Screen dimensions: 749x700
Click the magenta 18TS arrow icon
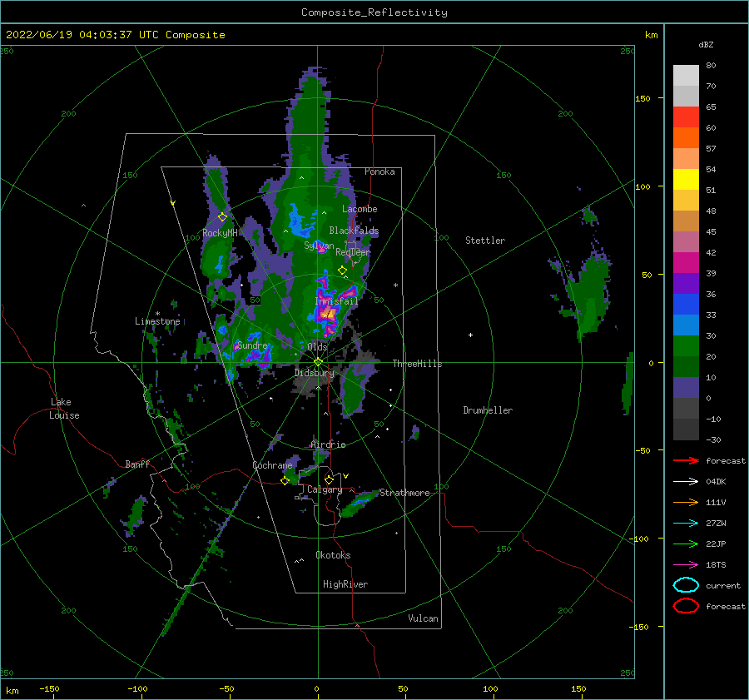(x=686, y=565)
